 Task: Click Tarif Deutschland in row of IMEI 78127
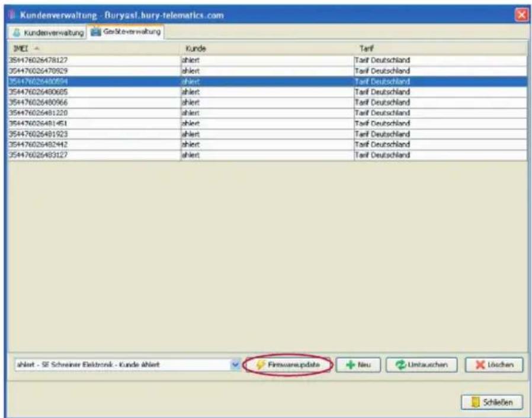tap(382, 60)
